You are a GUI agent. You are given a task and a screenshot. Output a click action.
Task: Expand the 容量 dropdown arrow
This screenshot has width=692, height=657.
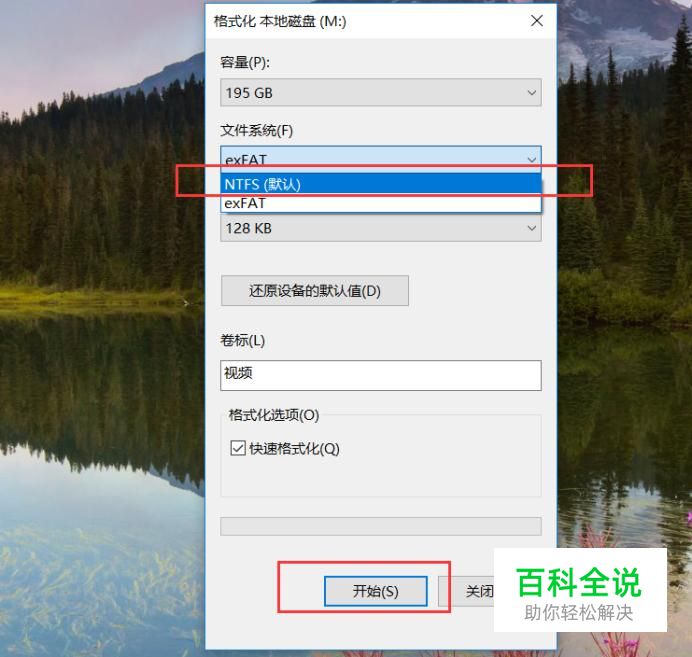click(531, 93)
